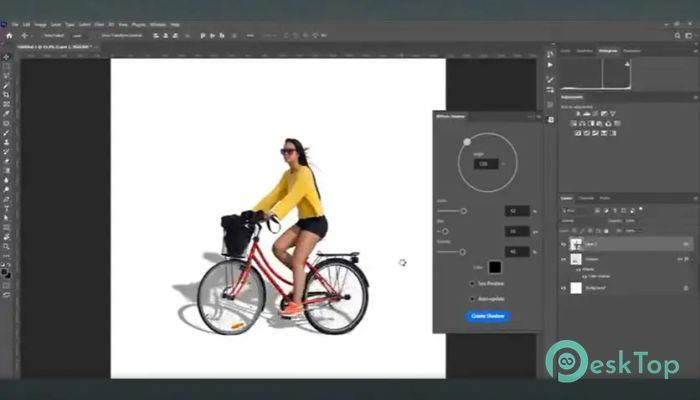This screenshot has width=700, height=400.
Task: Open the search magnifier at top right
Action: tap(677, 36)
